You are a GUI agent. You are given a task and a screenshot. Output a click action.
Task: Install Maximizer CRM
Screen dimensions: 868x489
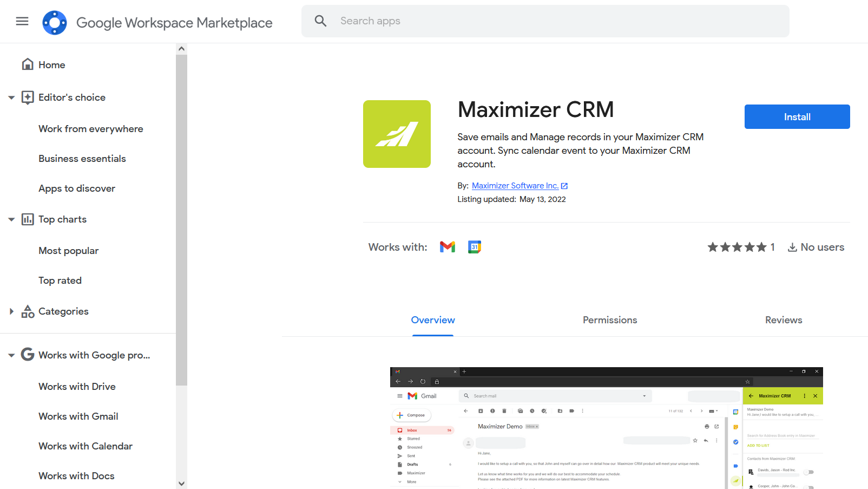pos(797,116)
